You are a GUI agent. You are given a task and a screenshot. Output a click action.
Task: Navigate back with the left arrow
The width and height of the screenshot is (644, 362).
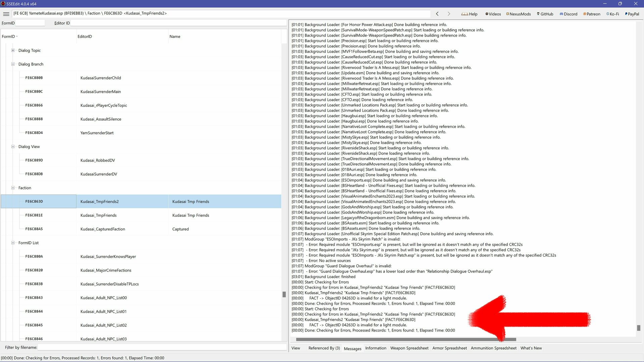point(437,14)
